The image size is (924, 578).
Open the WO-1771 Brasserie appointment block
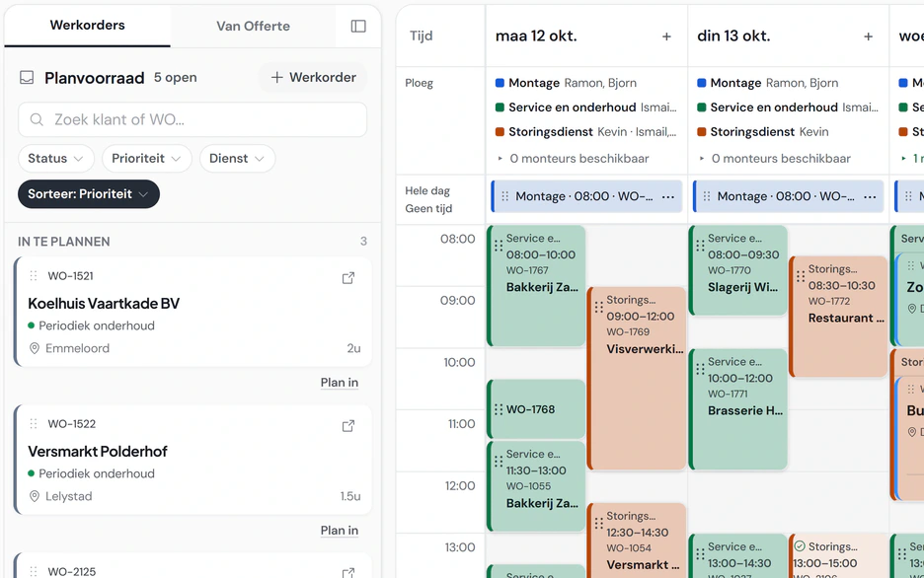738,409
